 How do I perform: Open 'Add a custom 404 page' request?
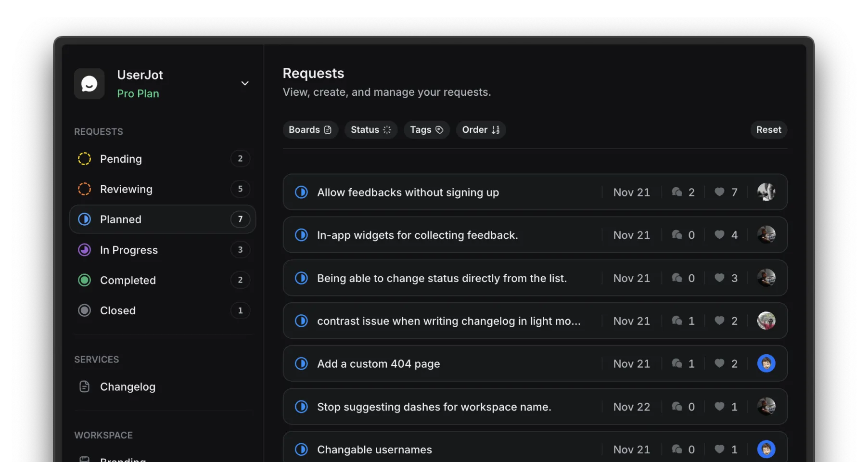click(535, 364)
